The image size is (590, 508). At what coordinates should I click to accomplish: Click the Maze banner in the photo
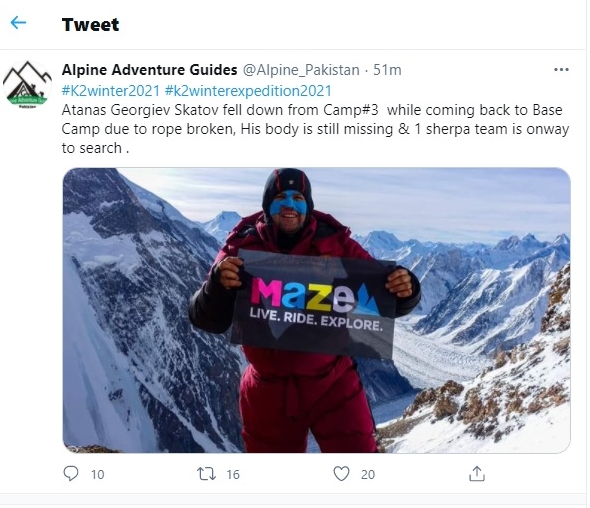point(314,303)
